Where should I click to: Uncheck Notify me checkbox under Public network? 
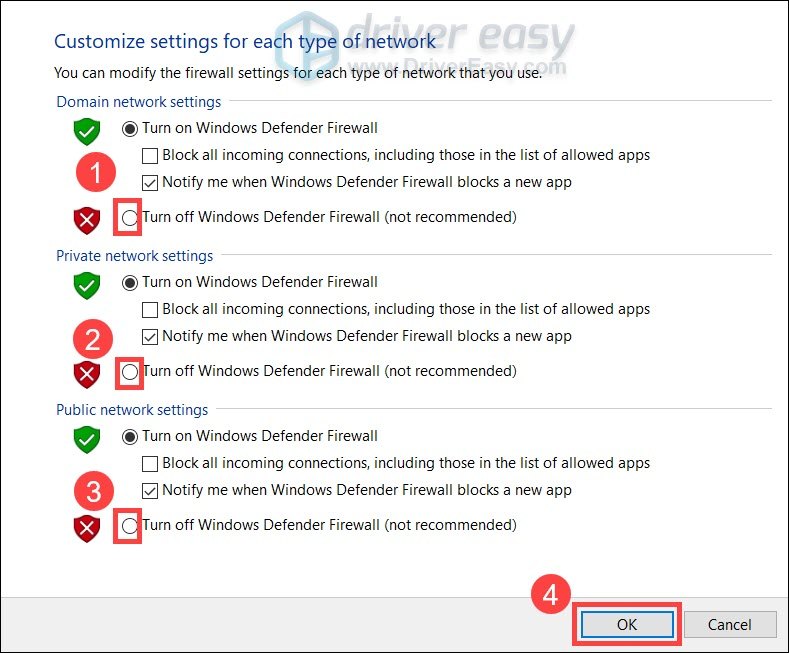pos(150,491)
